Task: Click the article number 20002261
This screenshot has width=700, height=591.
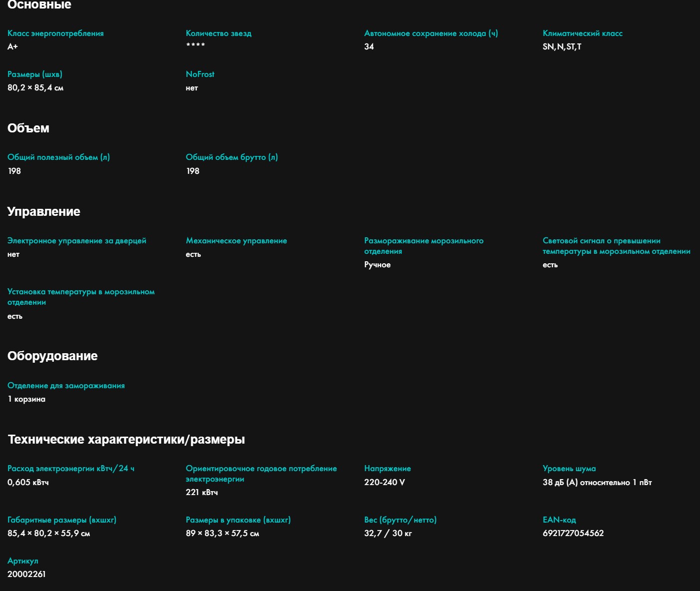Action: 26,575
